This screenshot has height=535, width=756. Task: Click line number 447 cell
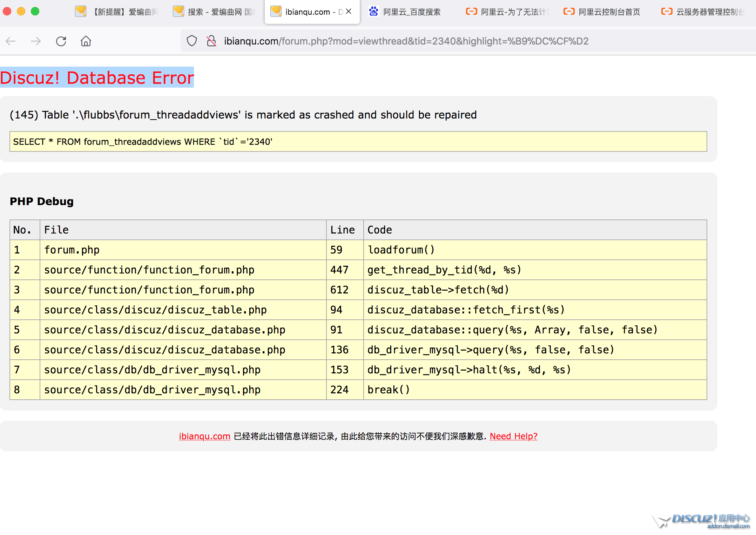point(345,270)
